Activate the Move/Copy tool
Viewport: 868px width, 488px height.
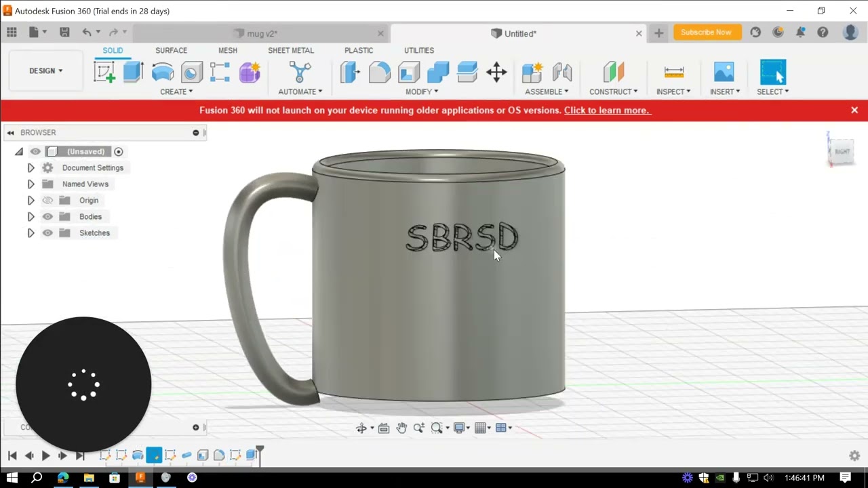tap(496, 72)
